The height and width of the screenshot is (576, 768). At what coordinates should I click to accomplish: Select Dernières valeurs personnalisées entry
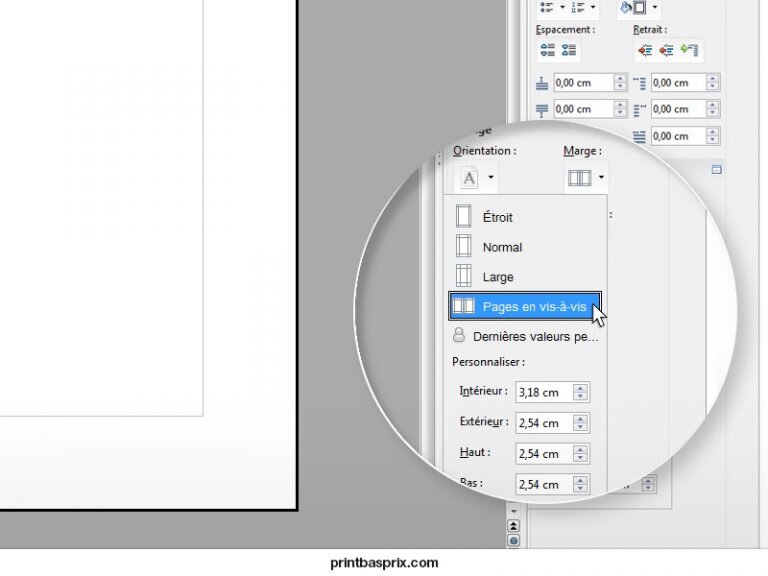click(x=525, y=336)
